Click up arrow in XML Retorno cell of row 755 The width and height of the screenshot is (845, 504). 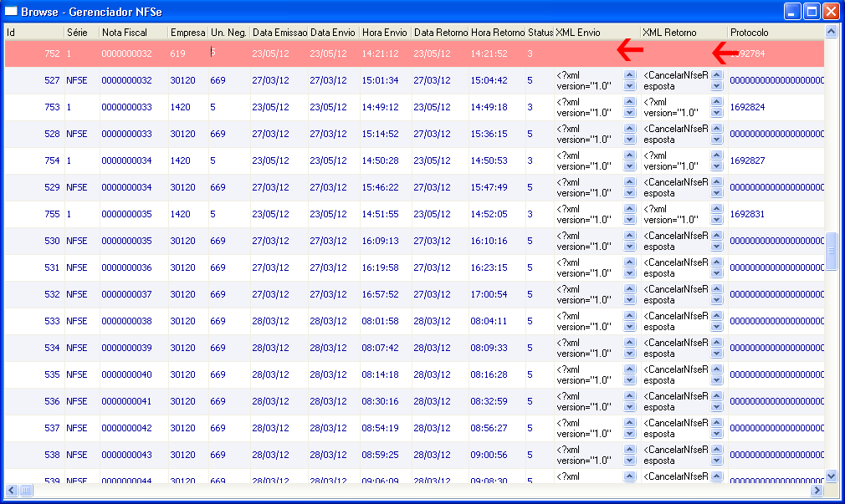click(717, 208)
